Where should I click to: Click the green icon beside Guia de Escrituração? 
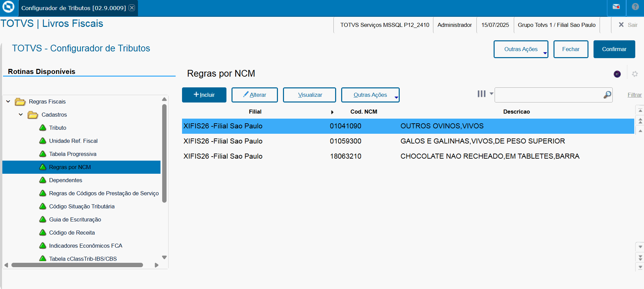43,219
